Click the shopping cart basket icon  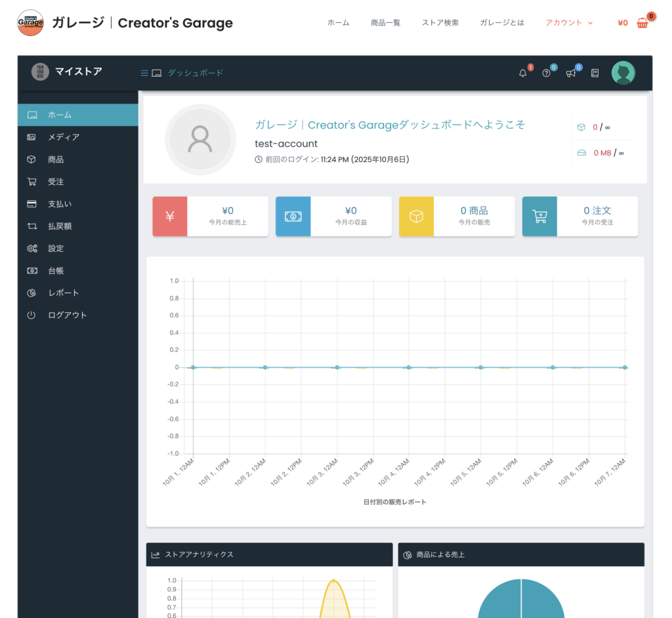642,23
